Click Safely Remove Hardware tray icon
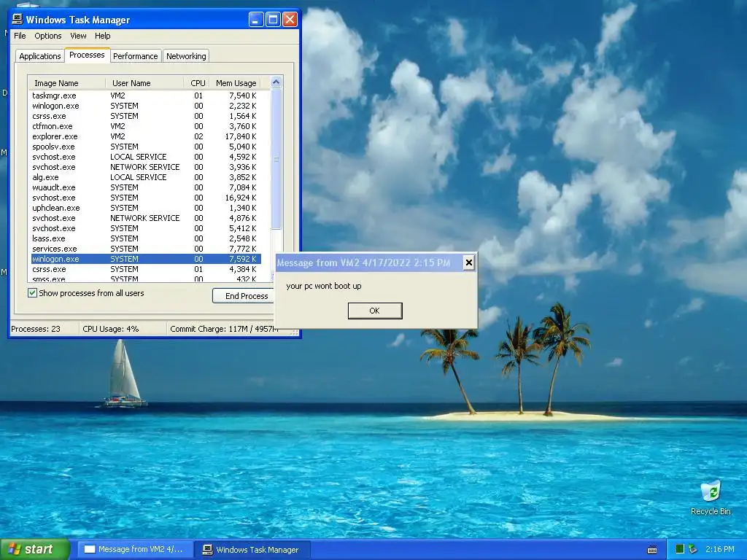The width and height of the screenshot is (747, 560). point(693,549)
